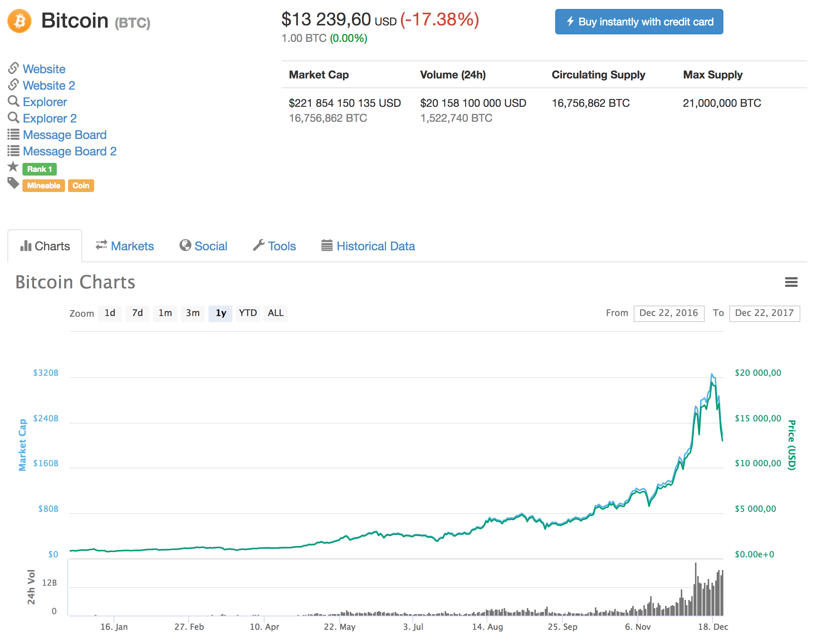Click the tag icon beside Mineable
This screenshot has width=825, height=644.
pyautogui.click(x=13, y=183)
